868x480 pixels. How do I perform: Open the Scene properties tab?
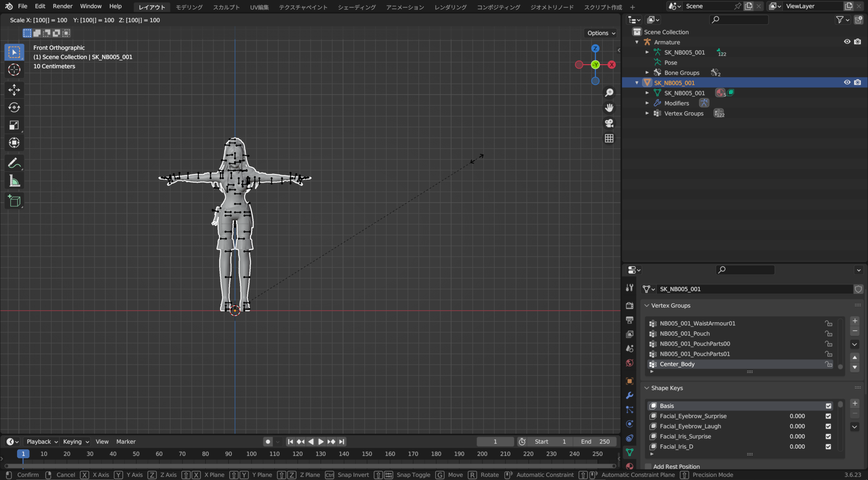point(629,349)
